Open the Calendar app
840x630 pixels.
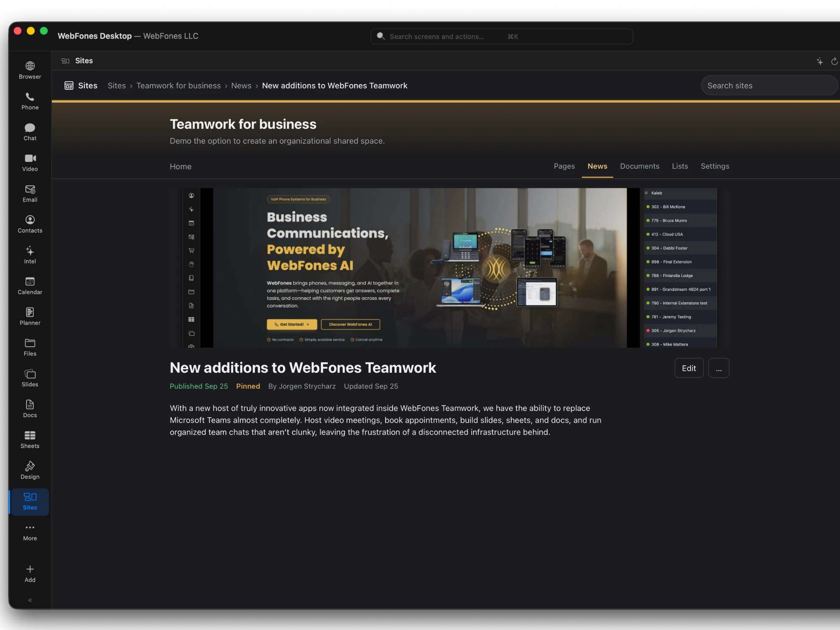[30, 286]
